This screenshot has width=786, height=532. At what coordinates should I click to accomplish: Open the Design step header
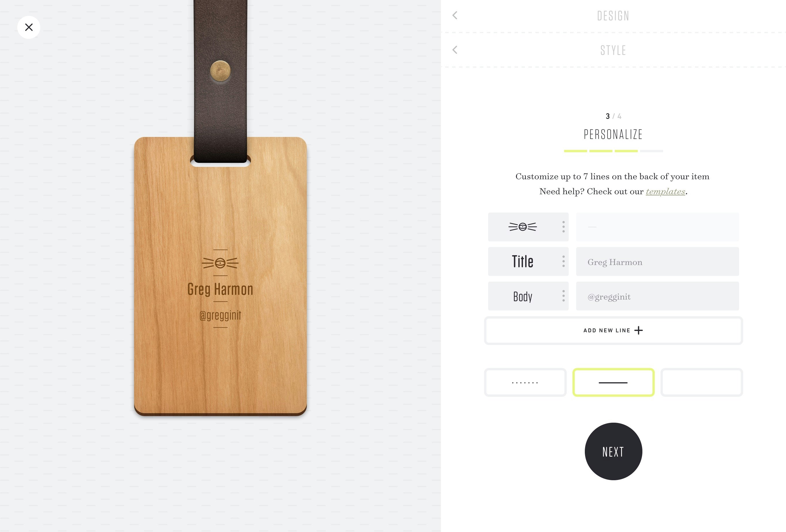point(613,16)
